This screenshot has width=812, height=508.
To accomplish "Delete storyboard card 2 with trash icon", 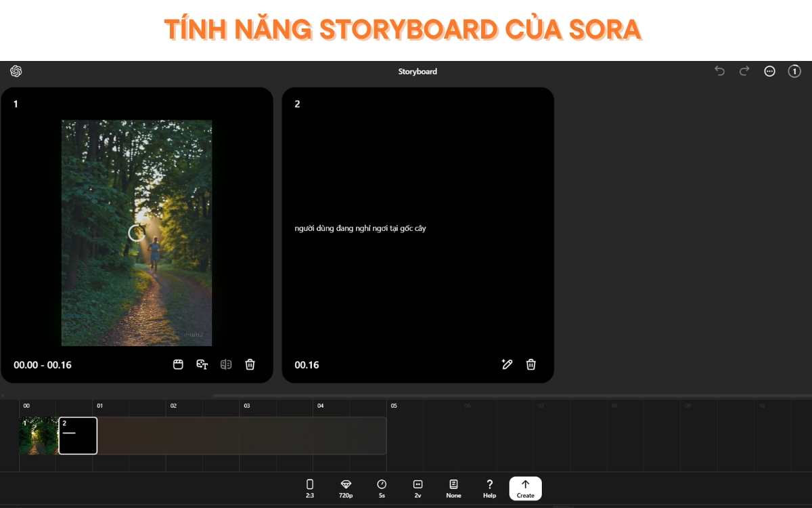I will tap(531, 364).
